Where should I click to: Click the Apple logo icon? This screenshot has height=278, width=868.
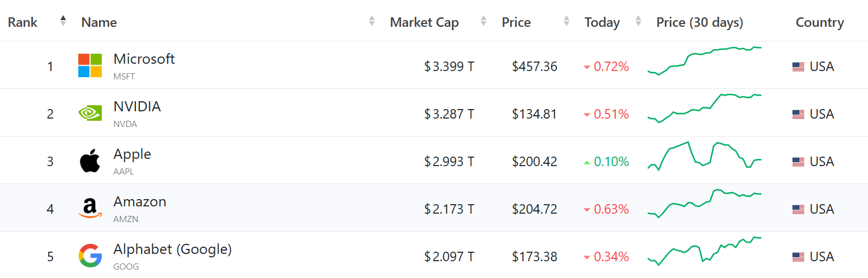click(90, 161)
